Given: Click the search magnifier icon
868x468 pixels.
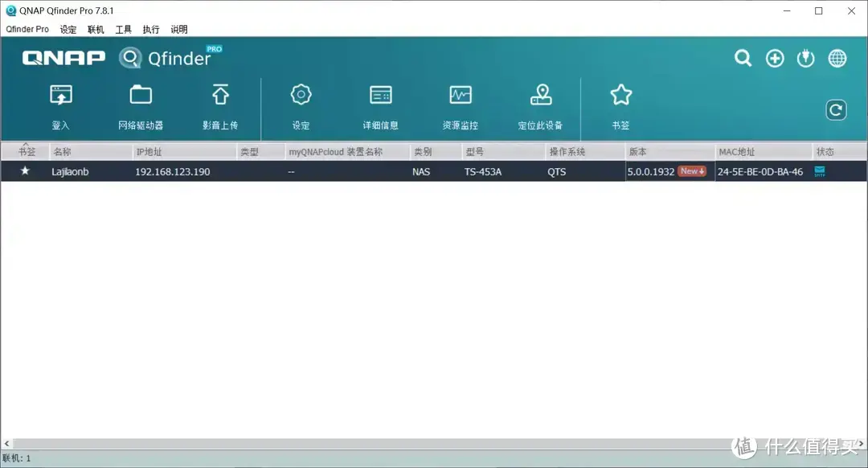Looking at the screenshot, I should tap(742, 58).
